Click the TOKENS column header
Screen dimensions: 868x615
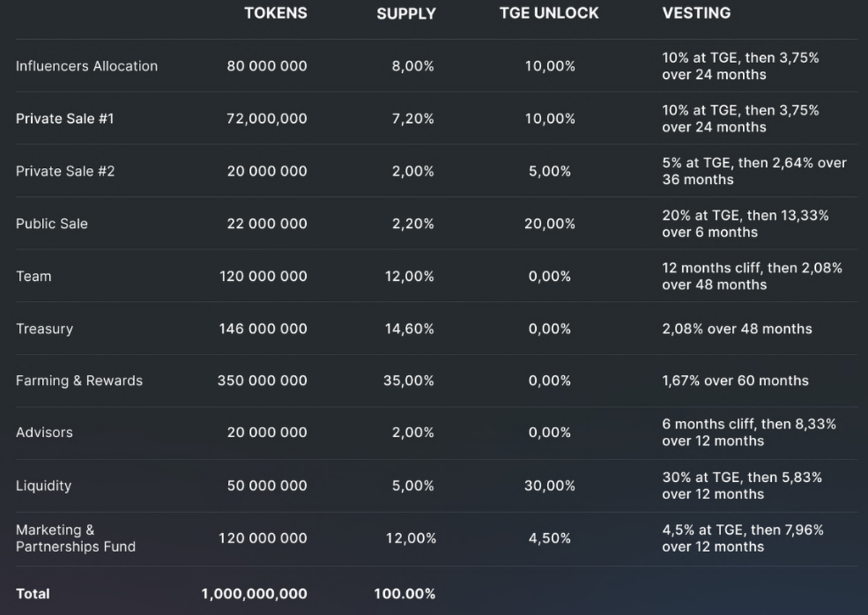coord(276,13)
